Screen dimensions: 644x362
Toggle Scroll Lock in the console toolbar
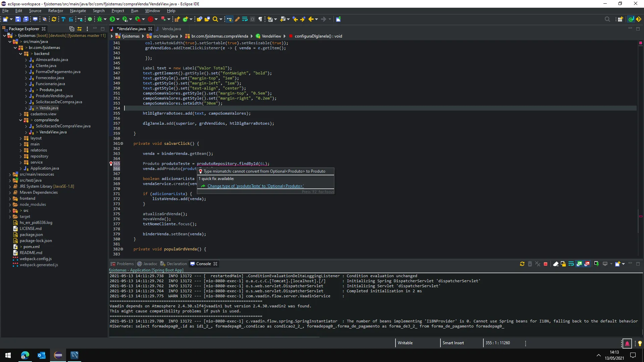pyautogui.click(x=563, y=264)
